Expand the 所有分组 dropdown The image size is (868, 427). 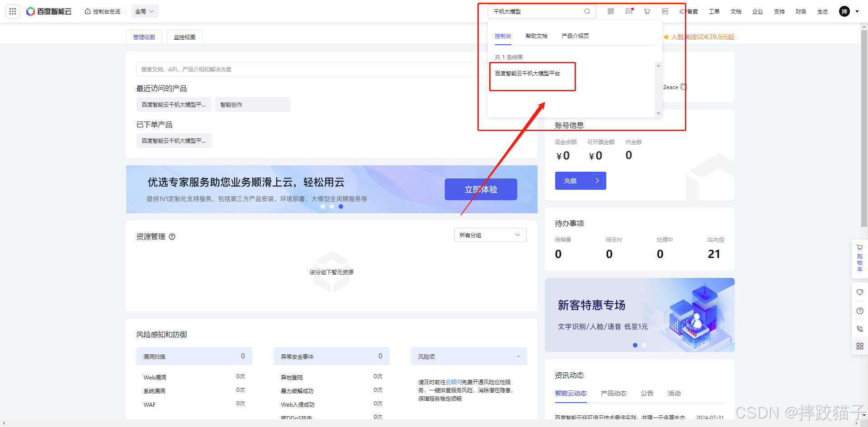pyautogui.click(x=491, y=235)
